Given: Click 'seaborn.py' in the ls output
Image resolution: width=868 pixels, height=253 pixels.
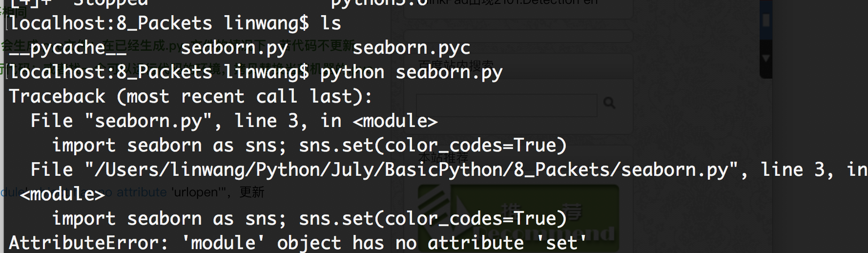Looking at the screenshot, I should click(x=234, y=48).
